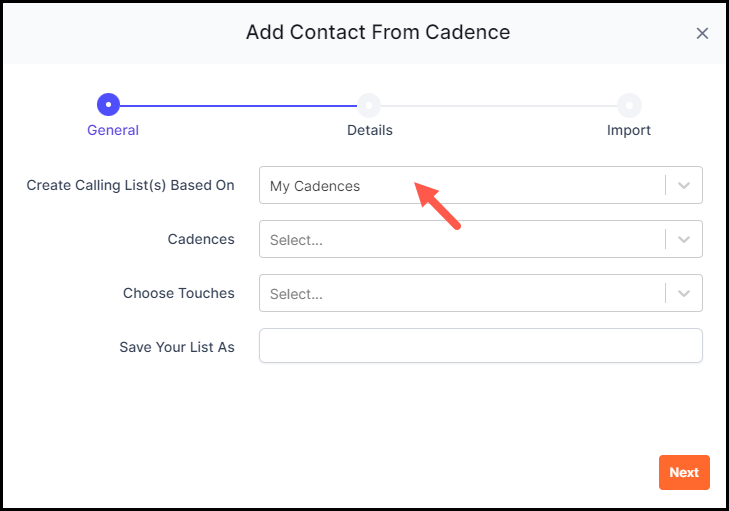
Task: Click the Choose Touches field label
Action: [x=179, y=293]
